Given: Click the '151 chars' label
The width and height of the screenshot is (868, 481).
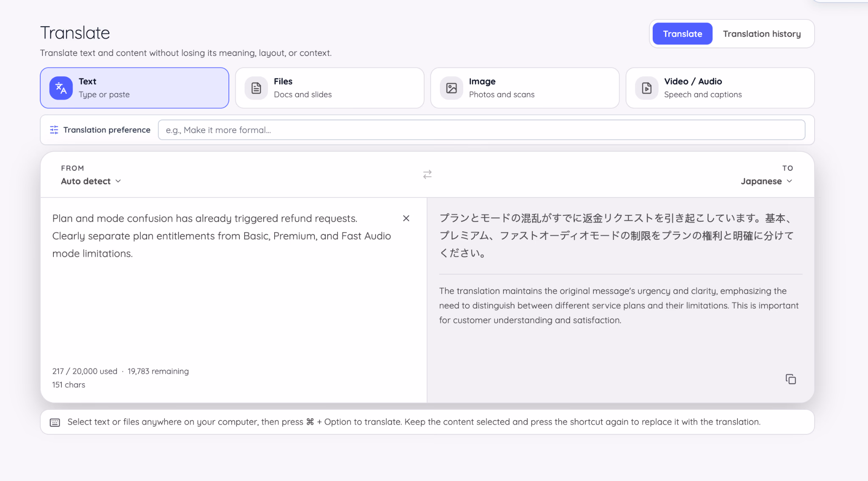Looking at the screenshot, I should 69,385.
